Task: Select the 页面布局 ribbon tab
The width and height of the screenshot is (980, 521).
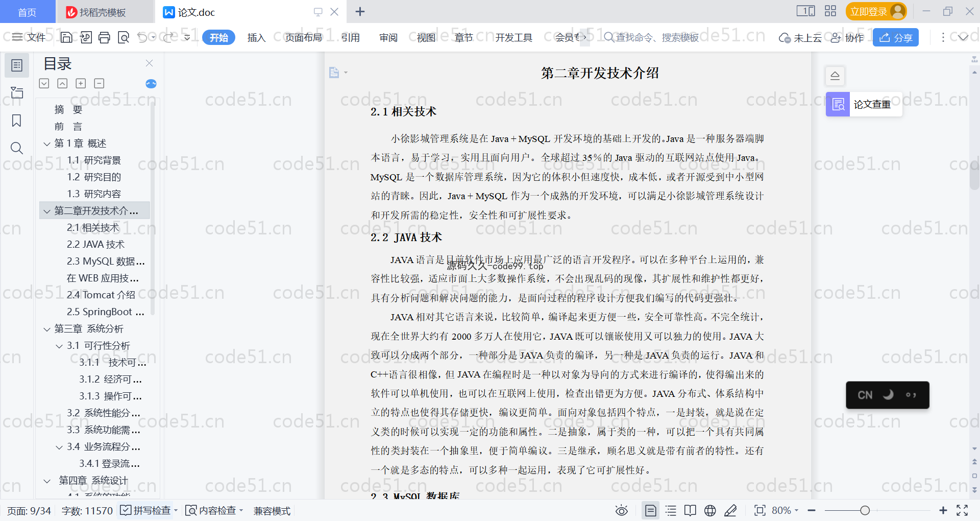Action: point(303,37)
